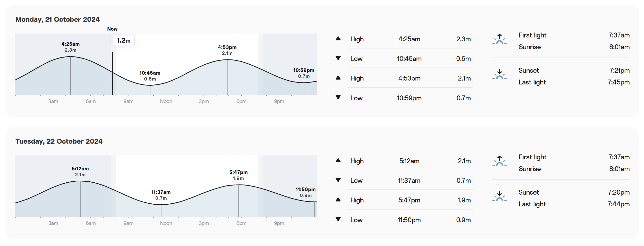644x246 pixels.
Task: Click Monday's 10:45am low tide chart label
Action: click(150, 76)
